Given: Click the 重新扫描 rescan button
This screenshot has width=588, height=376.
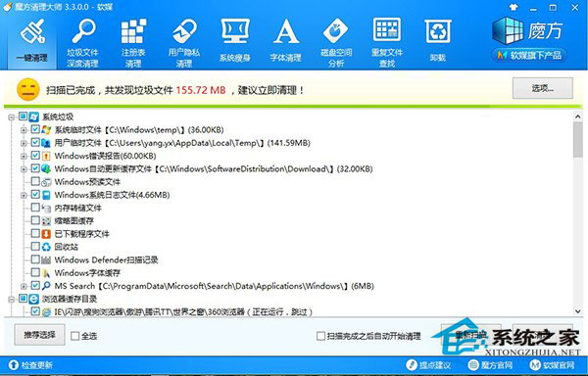Looking at the screenshot, I should pyautogui.click(x=471, y=335).
